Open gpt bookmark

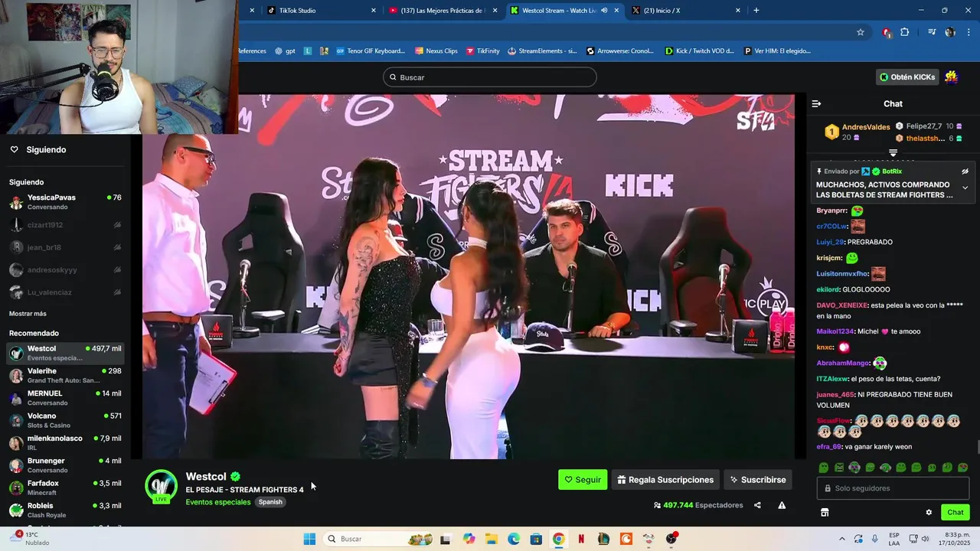point(285,51)
